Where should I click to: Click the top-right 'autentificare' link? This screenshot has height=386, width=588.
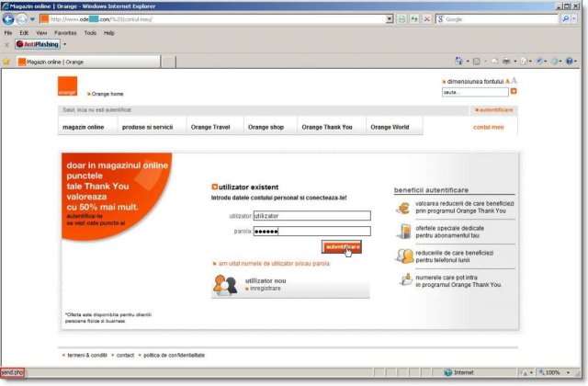pyautogui.click(x=494, y=110)
